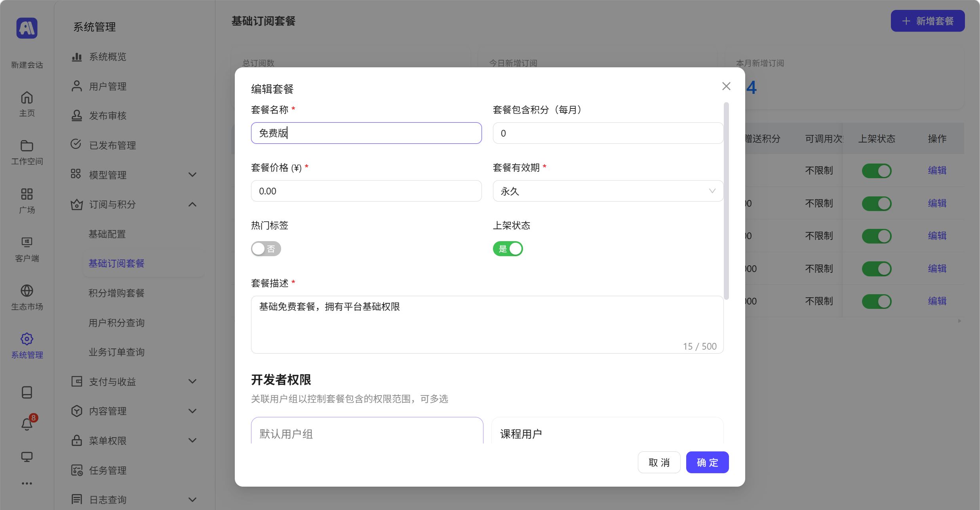980x510 pixels.
Task: Open the 工作空间 folder icon
Action: (27, 146)
